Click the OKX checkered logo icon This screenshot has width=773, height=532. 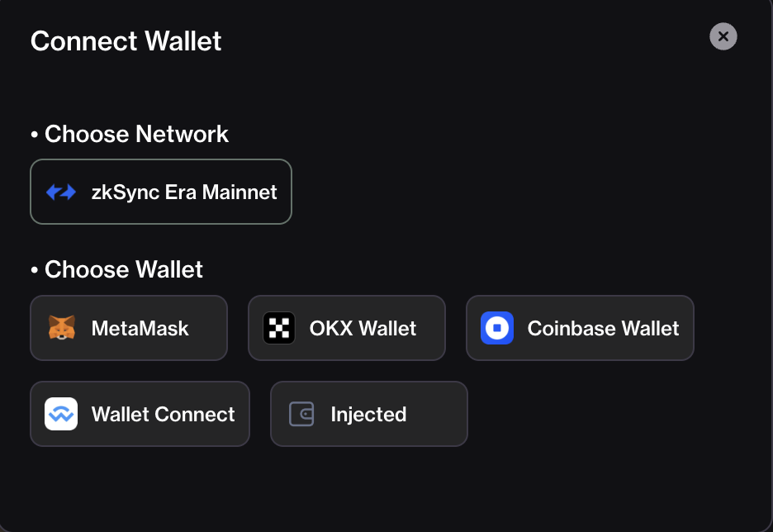click(279, 328)
